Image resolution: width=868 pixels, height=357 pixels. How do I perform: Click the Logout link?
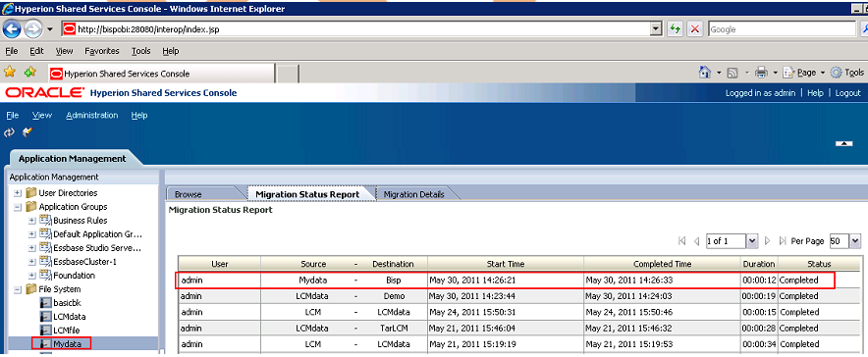848,93
